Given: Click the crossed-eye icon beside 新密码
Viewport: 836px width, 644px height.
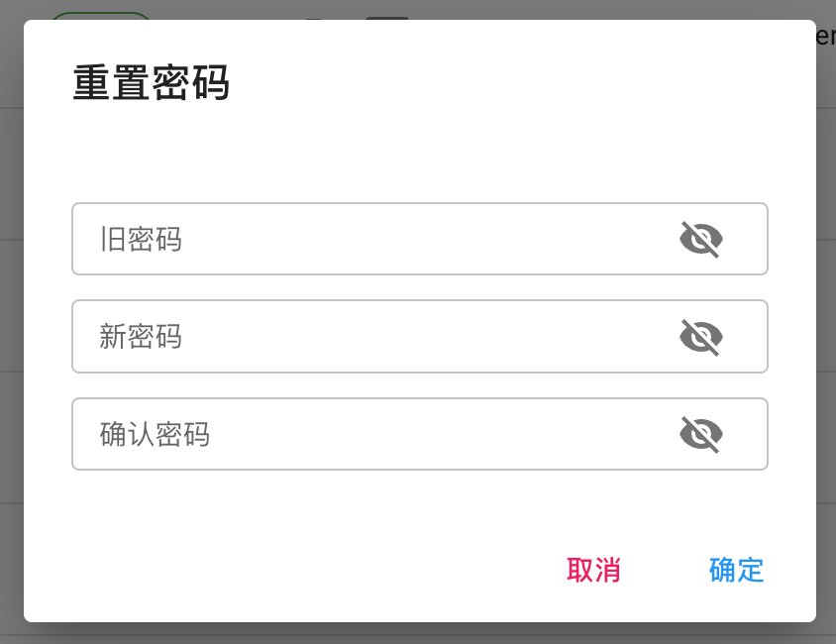Looking at the screenshot, I should point(701,337).
